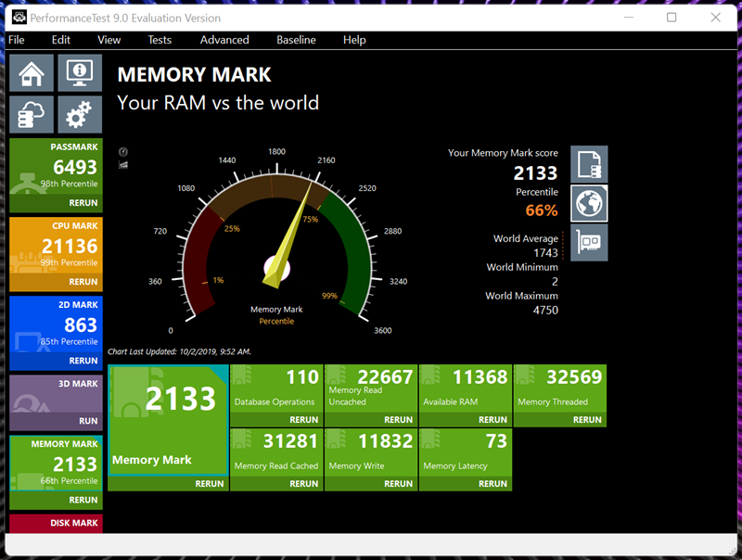Click the small histogram chart icon
This screenshot has height=560, width=742.
[x=123, y=165]
